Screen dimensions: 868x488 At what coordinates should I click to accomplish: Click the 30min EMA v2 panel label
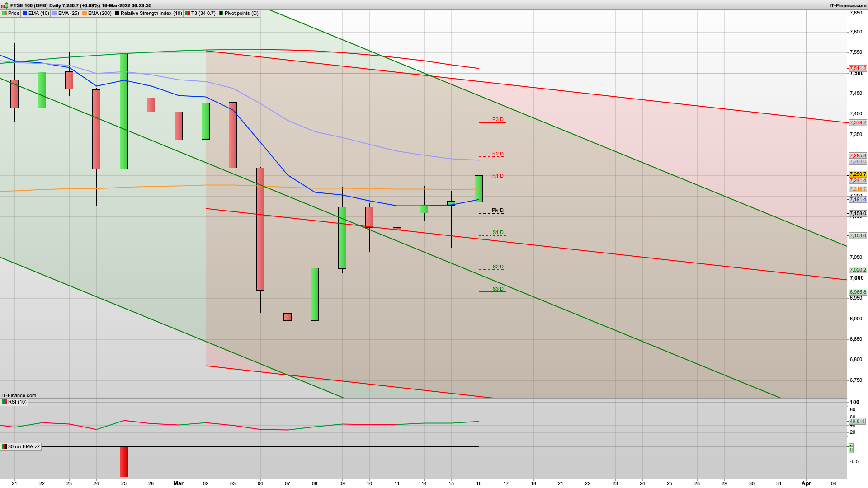pos(21,446)
